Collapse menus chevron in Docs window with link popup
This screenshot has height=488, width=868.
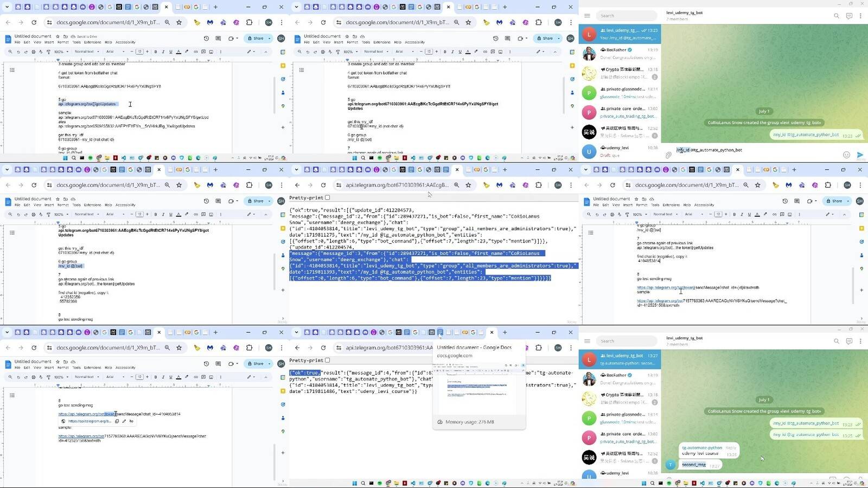pyautogui.click(x=266, y=377)
